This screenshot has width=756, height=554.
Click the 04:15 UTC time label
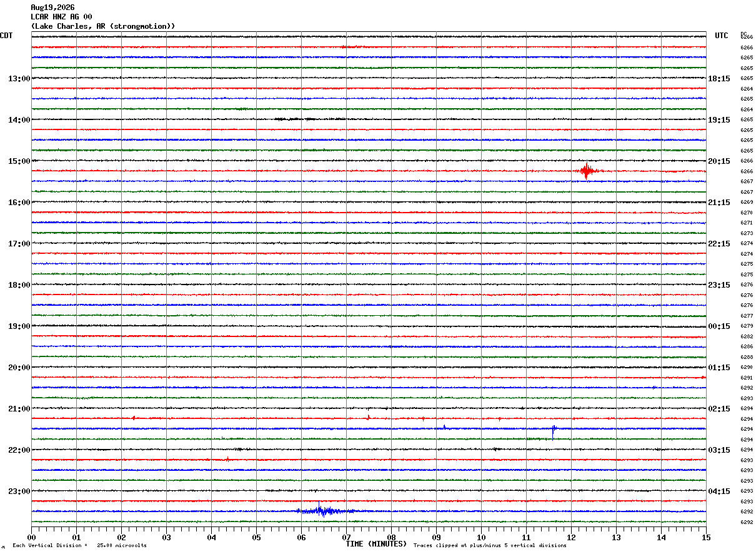click(719, 491)
